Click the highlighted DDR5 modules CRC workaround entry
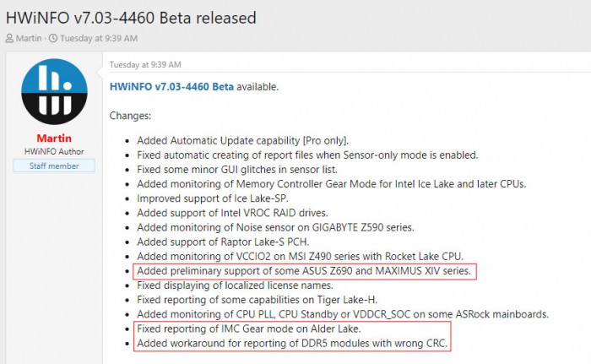The height and width of the screenshot is (364, 591). [293, 343]
